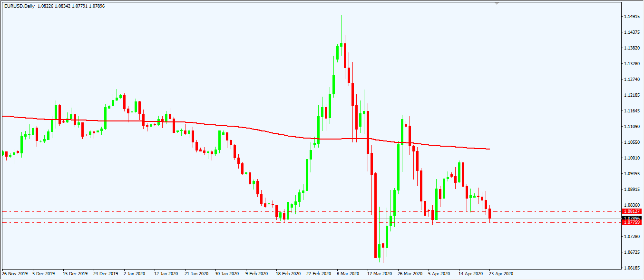This screenshot has height=280, width=644.
Task: Click the 9 Feb 2020 date label
Action: point(256,274)
